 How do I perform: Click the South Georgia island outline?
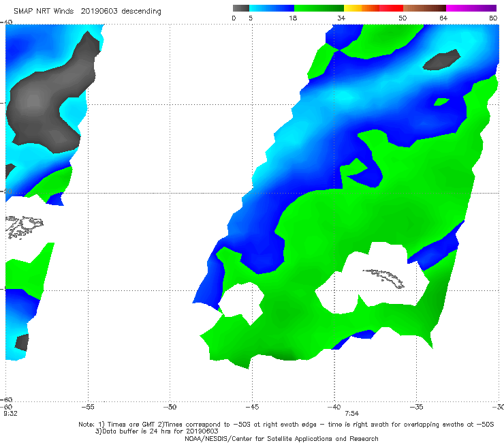point(383,279)
